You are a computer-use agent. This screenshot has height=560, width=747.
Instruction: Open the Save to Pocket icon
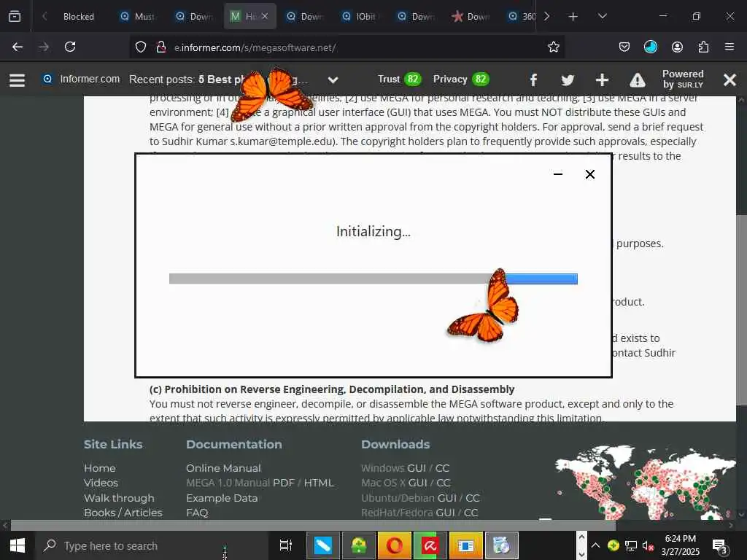(624, 47)
